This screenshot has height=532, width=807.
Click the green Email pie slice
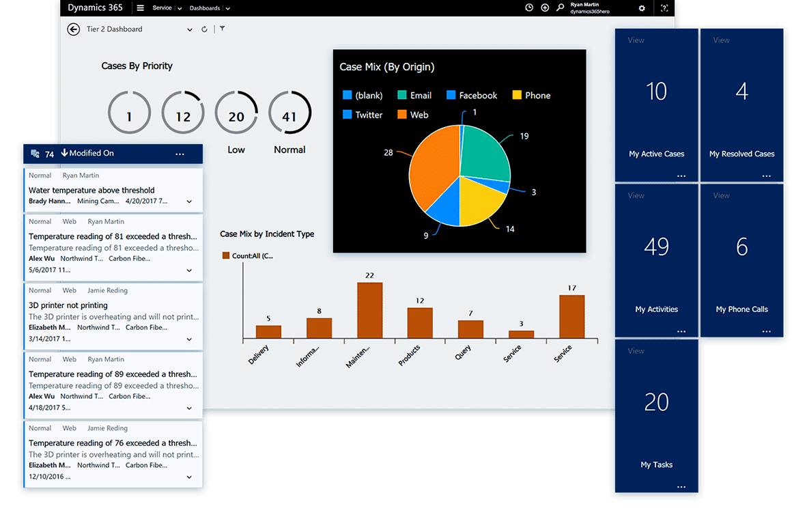[484, 154]
